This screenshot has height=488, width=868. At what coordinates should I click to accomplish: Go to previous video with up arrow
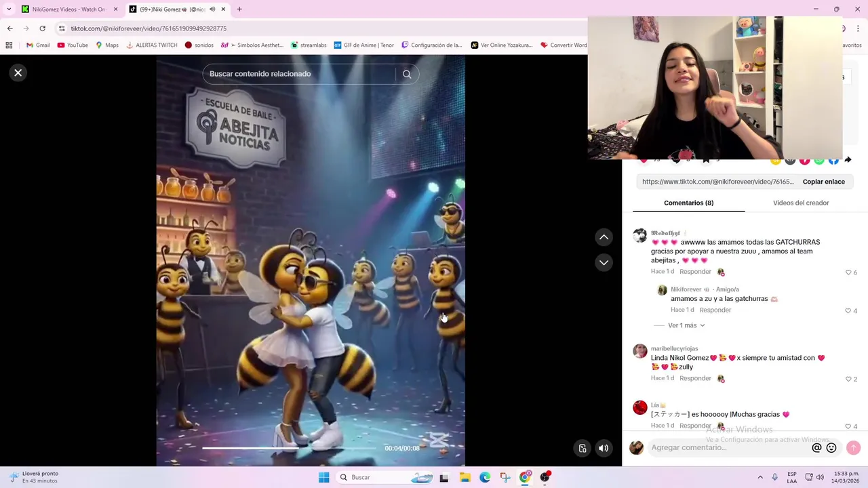coord(604,237)
